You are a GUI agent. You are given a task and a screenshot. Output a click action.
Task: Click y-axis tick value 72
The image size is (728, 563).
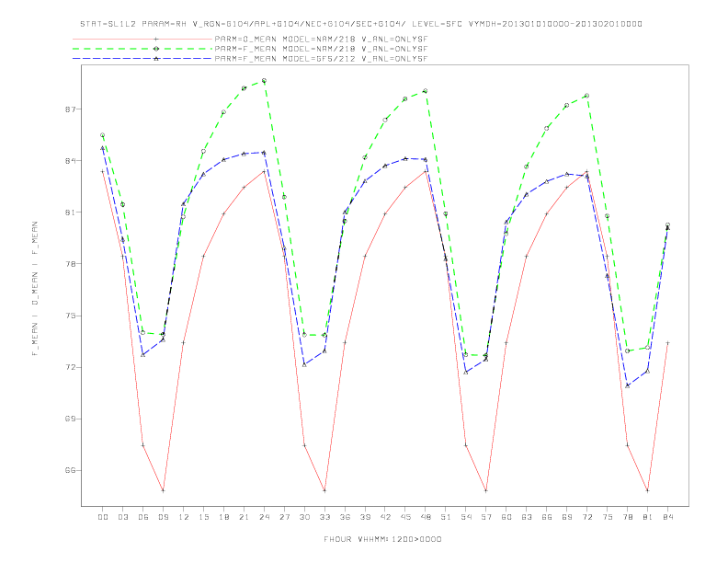70,367
